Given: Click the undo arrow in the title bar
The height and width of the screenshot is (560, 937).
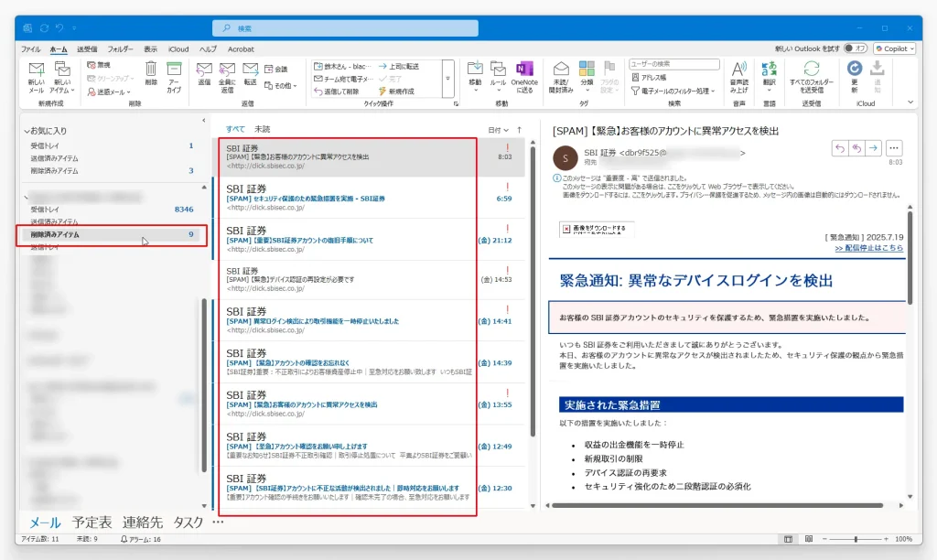Looking at the screenshot, I should pos(59,28).
